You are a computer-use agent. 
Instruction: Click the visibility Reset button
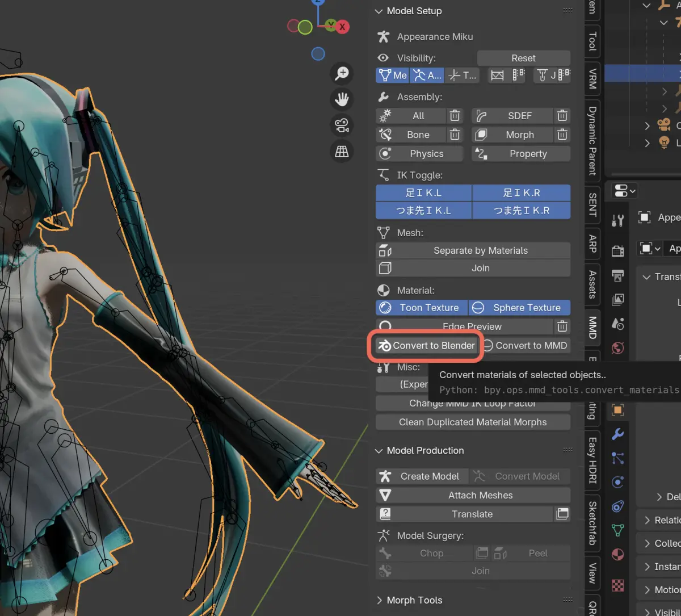pos(524,58)
